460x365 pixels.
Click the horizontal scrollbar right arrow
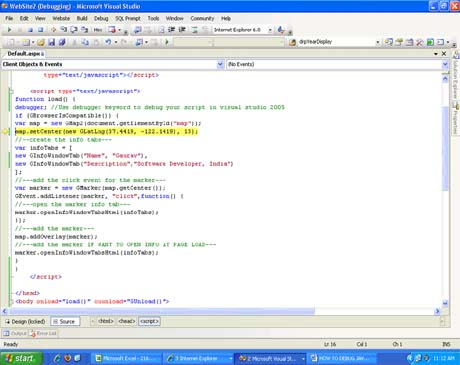tap(437, 311)
